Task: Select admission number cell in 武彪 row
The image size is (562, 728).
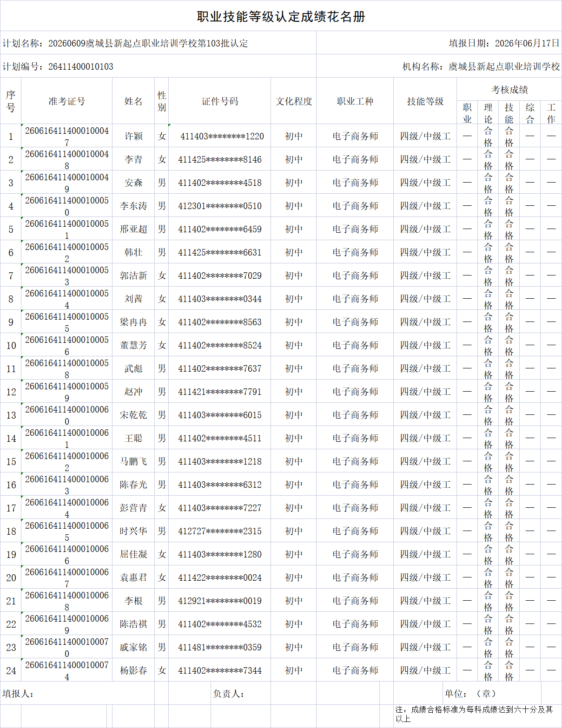Action: 67,368
